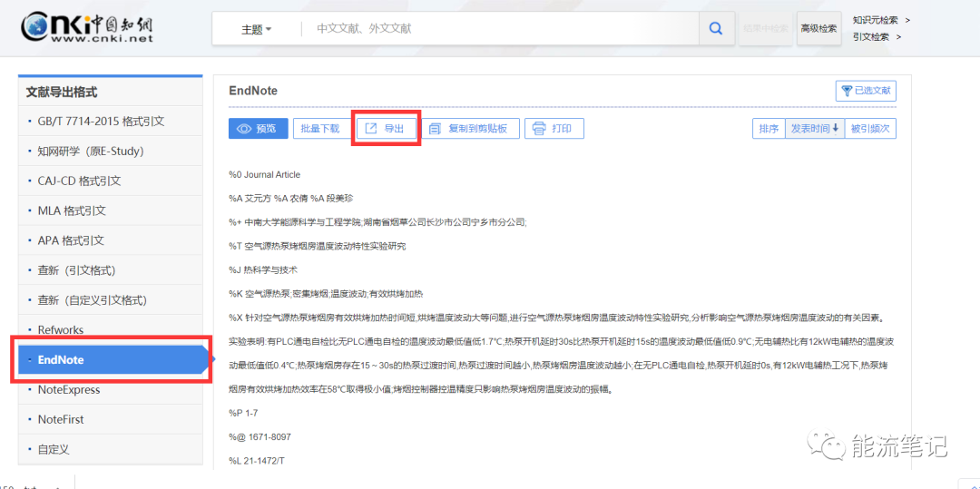Image resolution: width=980 pixels, height=489 pixels.
Task: Click 复制到剪贴板 copy button
Action: click(469, 129)
